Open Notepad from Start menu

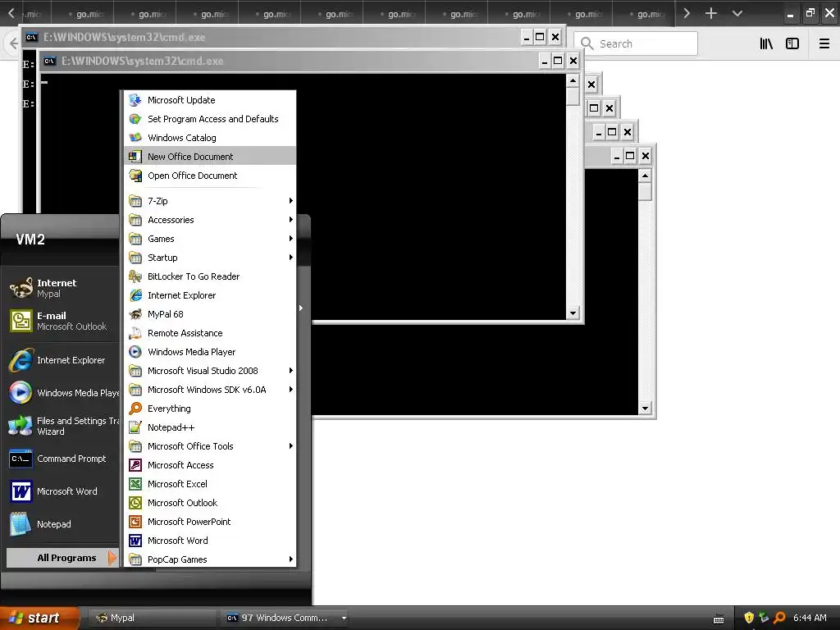pos(62,524)
